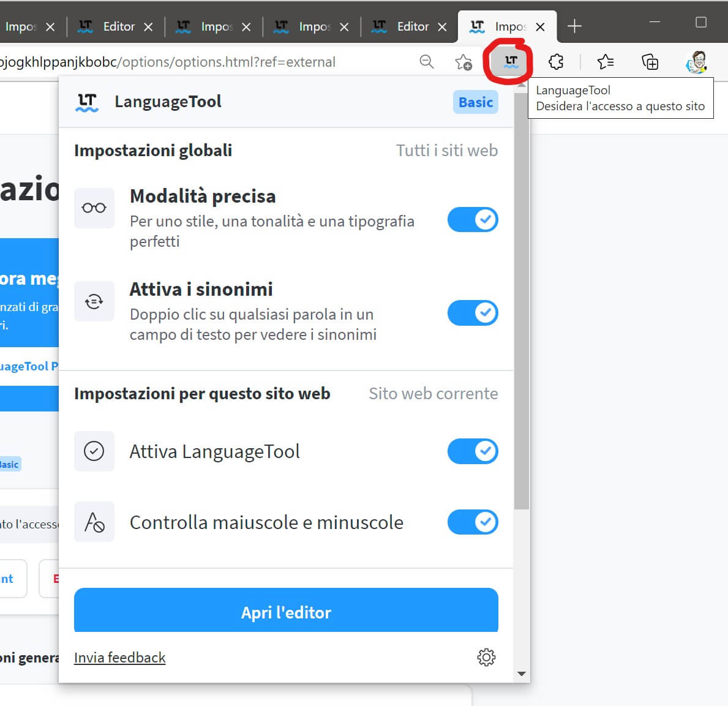
Task: Open the Collections icon in toolbar
Action: pos(650,61)
